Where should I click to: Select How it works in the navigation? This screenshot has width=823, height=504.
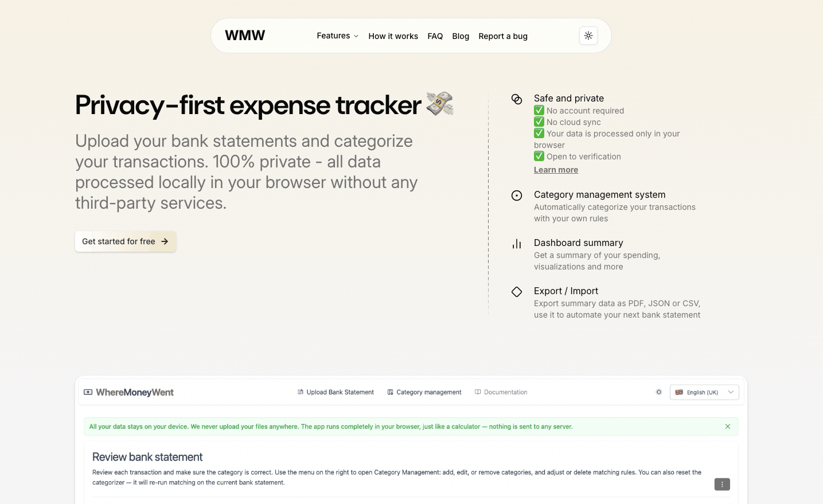tap(393, 36)
